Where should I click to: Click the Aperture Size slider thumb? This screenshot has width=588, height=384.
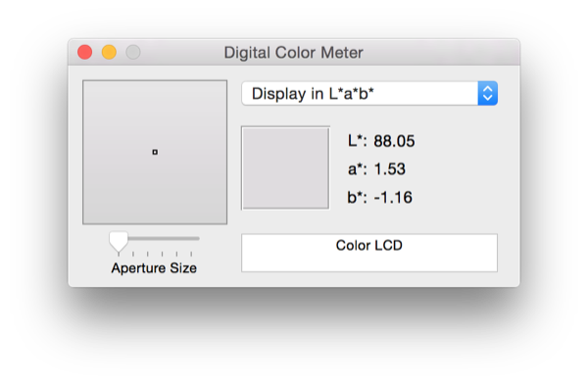(119, 242)
